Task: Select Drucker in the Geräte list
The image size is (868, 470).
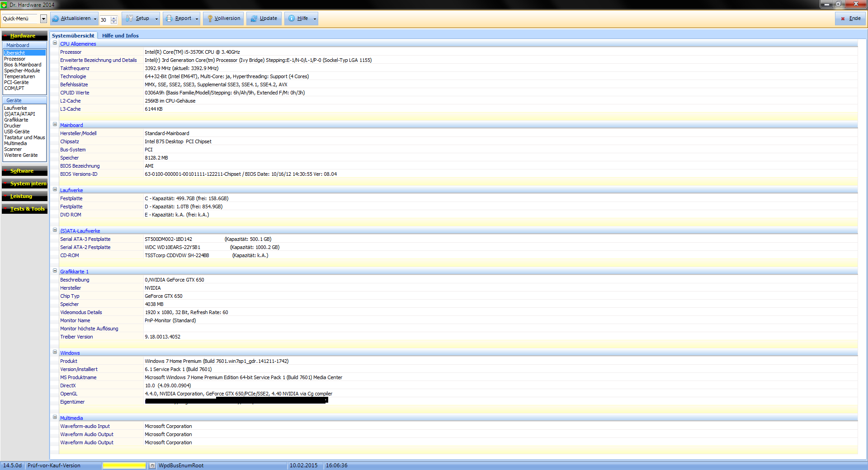Action: pos(13,126)
